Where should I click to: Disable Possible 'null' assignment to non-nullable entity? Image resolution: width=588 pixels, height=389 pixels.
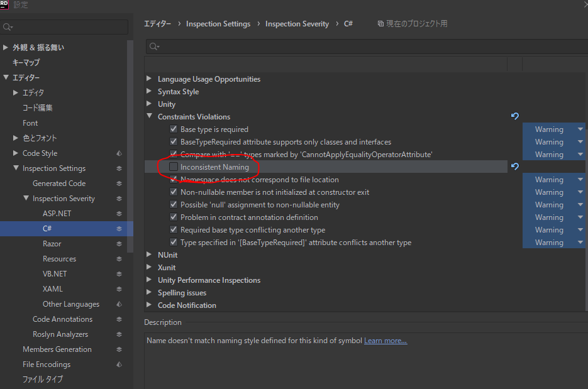tap(174, 205)
